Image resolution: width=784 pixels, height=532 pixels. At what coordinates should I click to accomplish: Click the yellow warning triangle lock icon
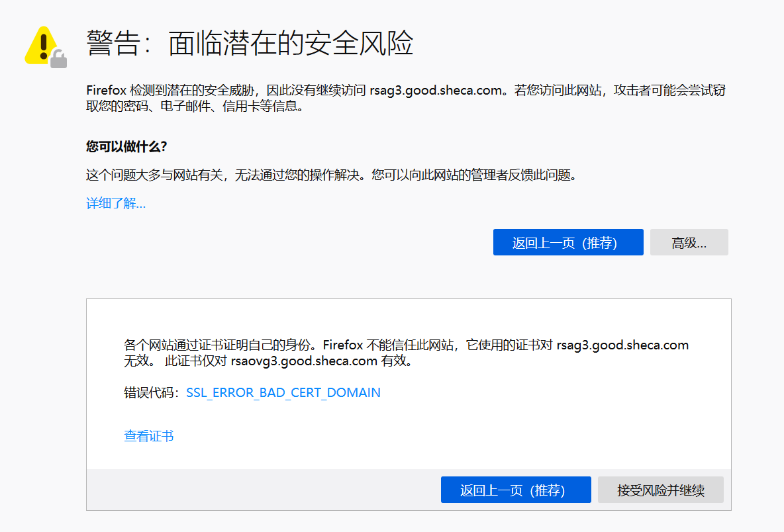(x=46, y=47)
